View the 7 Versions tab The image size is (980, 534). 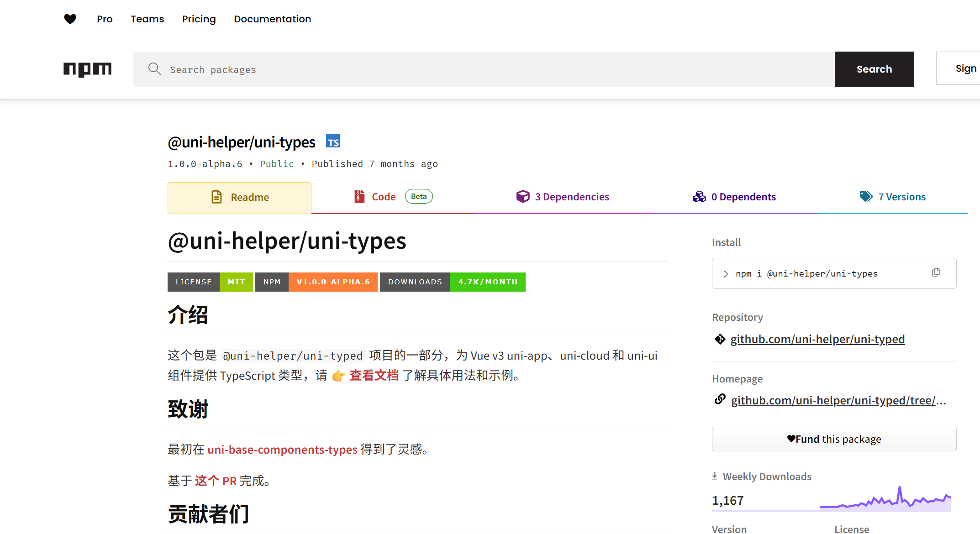click(893, 197)
